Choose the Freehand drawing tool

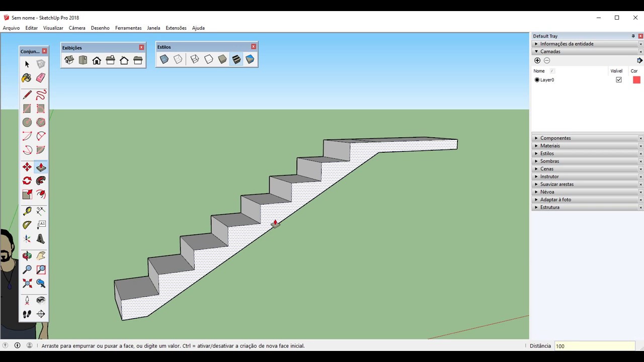point(41,95)
